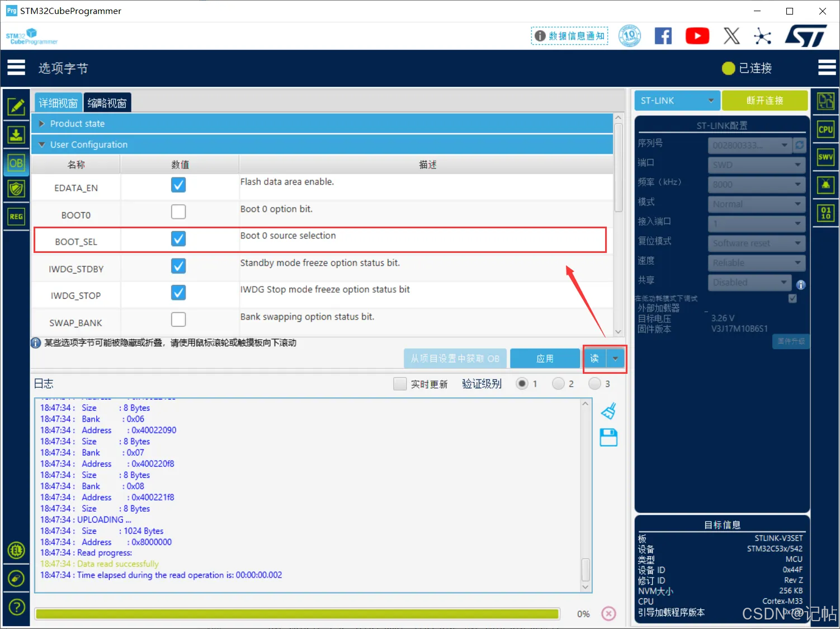
Task: Select the OB option bytes icon
Action: click(x=16, y=163)
